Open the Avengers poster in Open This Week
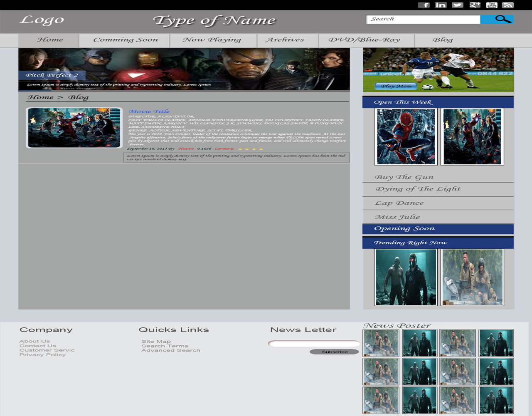 (x=472, y=137)
